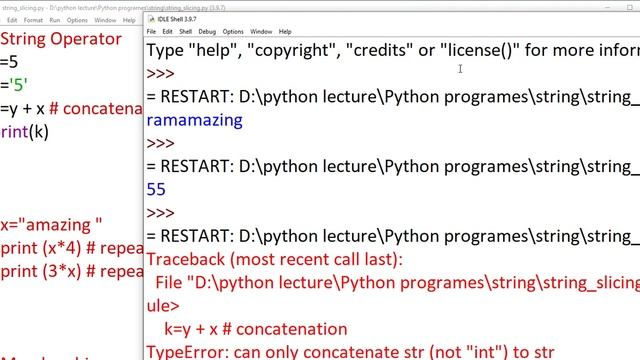Screen dimensions: 640x360
Task: Click the 'ule>' wrapped line in the traceback
Action: (163, 306)
